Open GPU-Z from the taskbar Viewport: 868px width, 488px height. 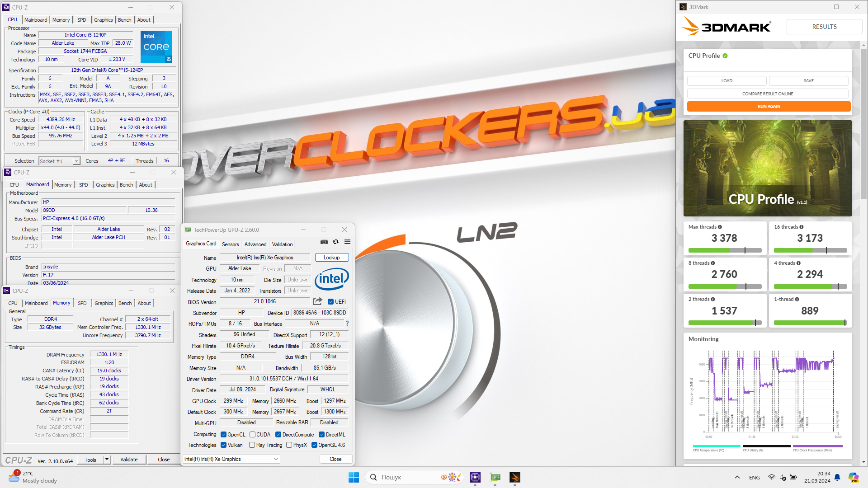tap(495, 477)
